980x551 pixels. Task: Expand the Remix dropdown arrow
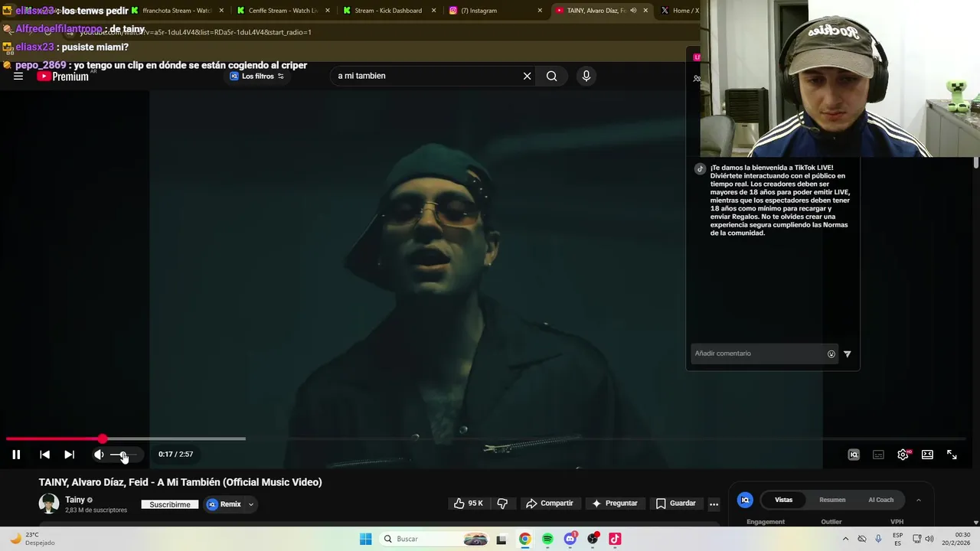tap(250, 504)
